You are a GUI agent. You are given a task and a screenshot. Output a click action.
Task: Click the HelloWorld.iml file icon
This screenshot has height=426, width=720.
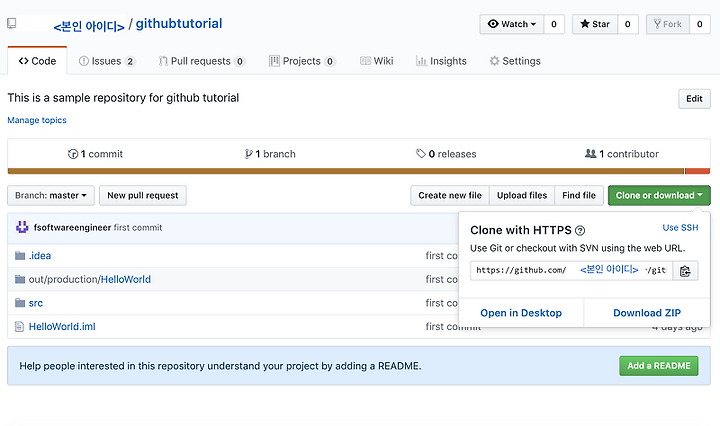19,326
